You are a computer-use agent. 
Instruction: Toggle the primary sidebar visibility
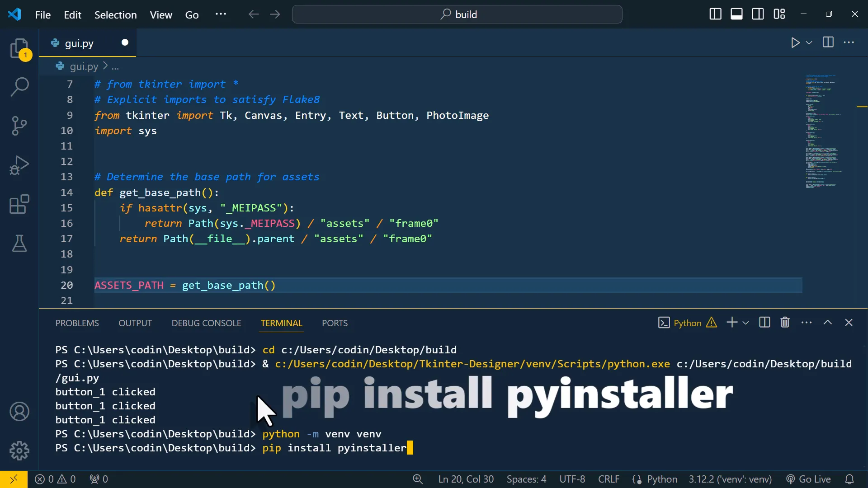(x=715, y=14)
